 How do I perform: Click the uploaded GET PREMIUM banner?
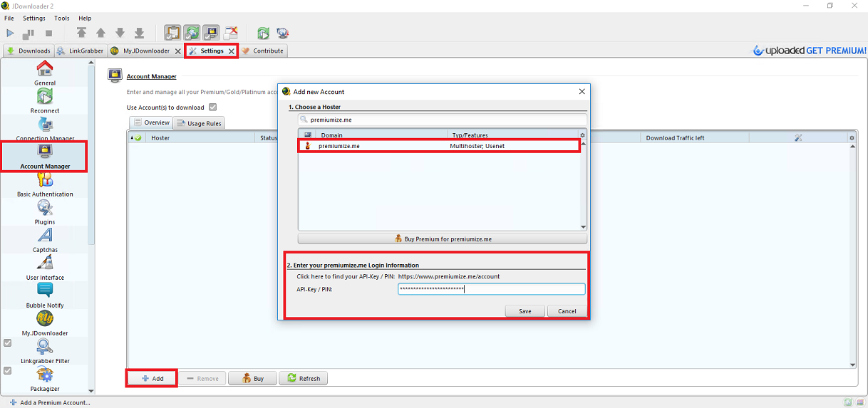810,51
